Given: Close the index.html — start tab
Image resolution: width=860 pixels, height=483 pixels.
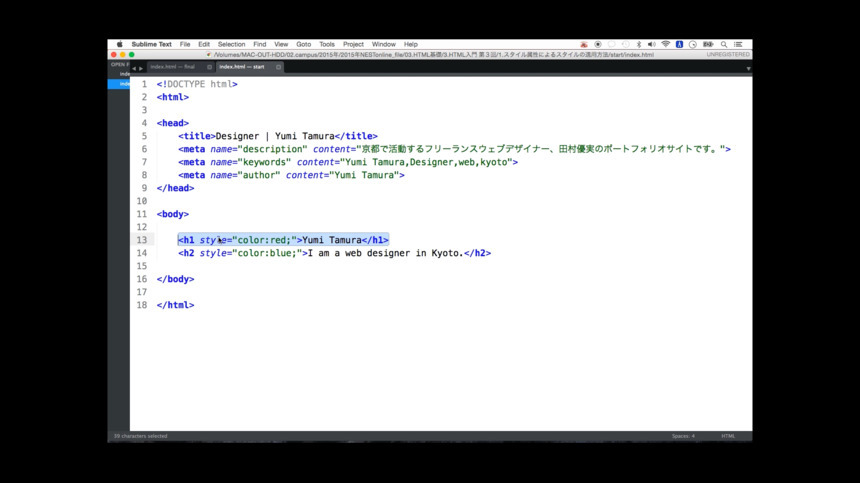Looking at the screenshot, I should [x=279, y=67].
